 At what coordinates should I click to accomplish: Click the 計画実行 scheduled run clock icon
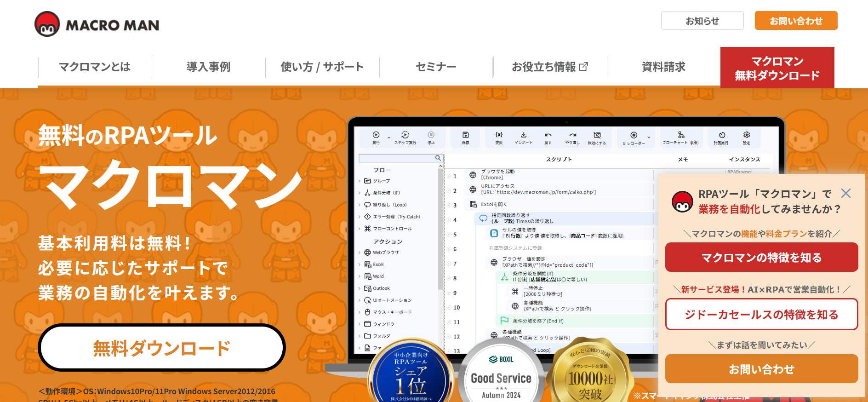pos(722,135)
